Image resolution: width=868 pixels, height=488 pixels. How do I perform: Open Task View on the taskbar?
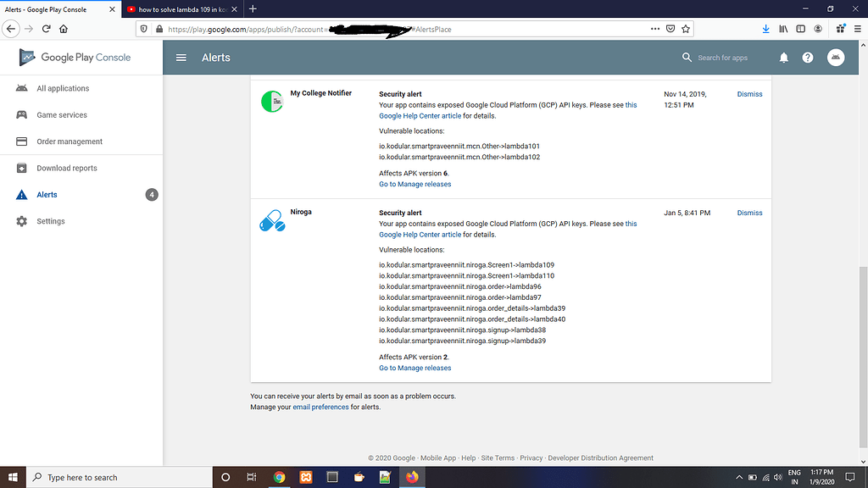pos(251,477)
